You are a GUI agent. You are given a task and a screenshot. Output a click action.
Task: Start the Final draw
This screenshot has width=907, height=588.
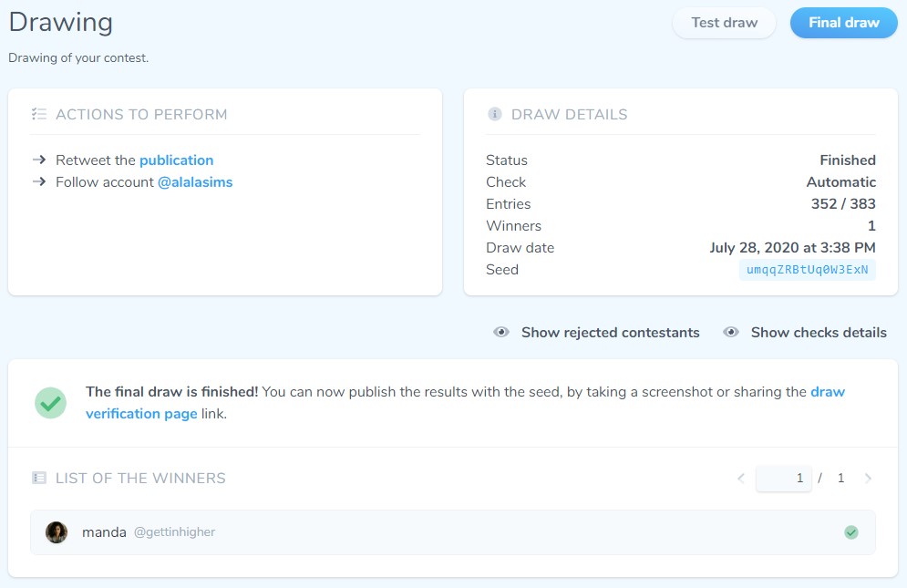pos(843,23)
